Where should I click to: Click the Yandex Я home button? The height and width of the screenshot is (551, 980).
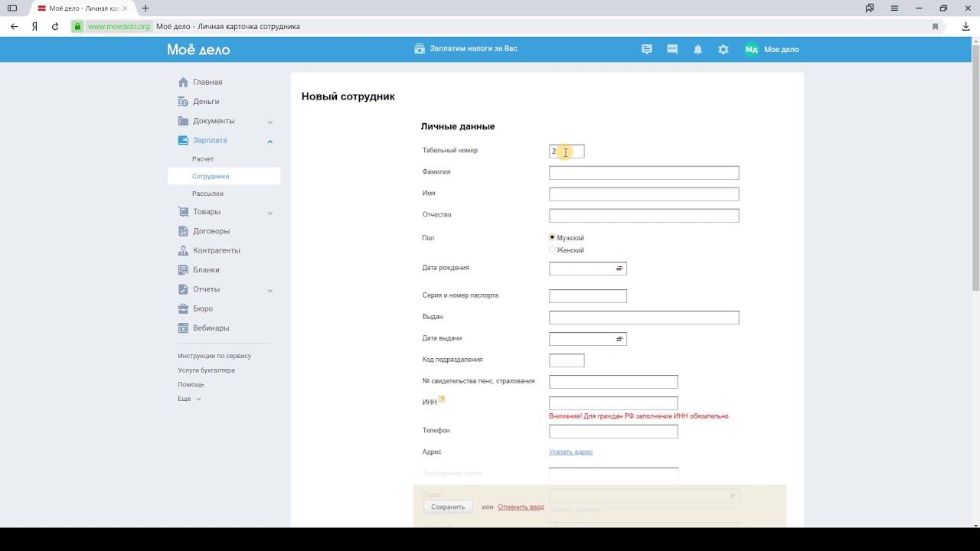point(35,26)
